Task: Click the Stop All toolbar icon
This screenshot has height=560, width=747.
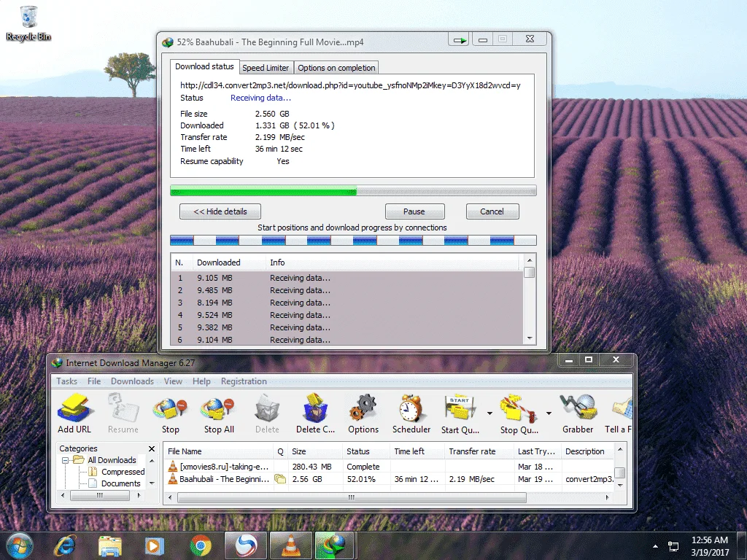Action: (x=219, y=413)
